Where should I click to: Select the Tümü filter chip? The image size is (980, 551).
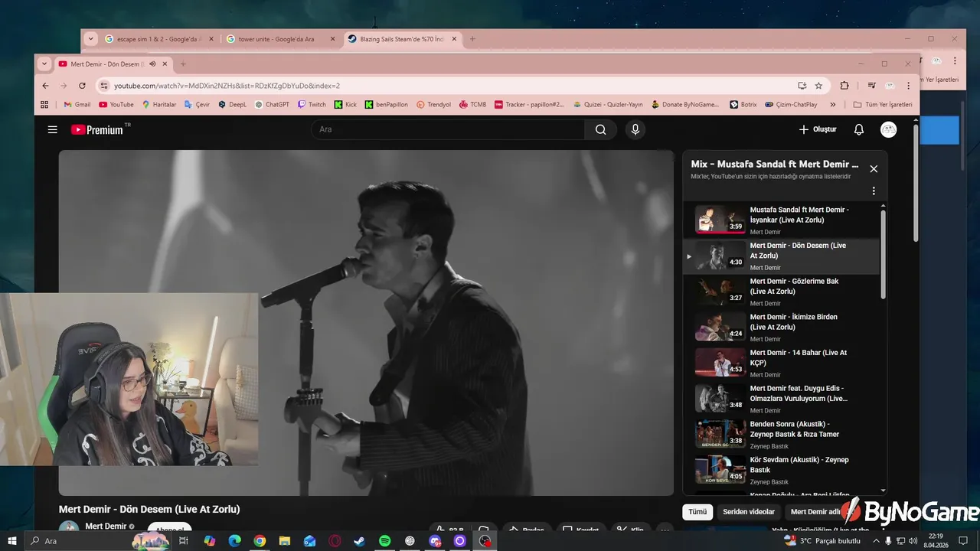click(697, 512)
